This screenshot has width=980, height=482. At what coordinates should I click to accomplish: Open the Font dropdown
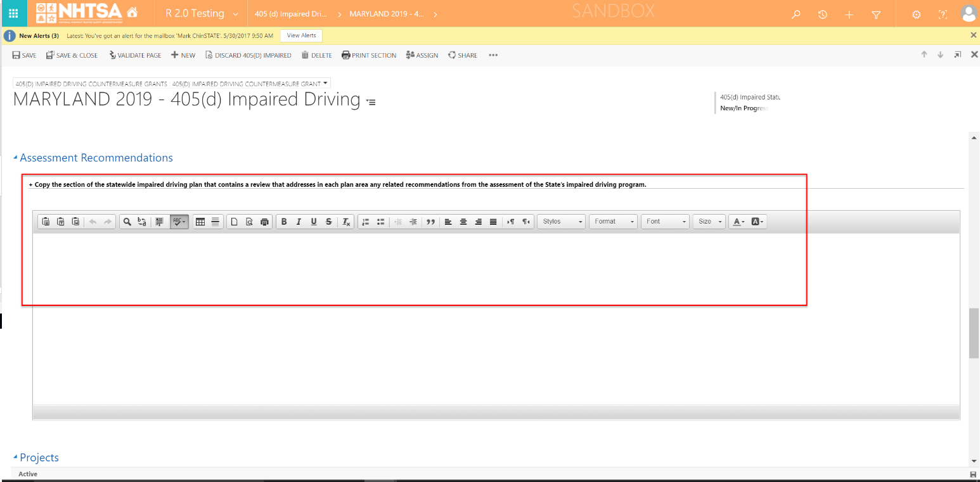pyautogui.click(x=665, y=222)
